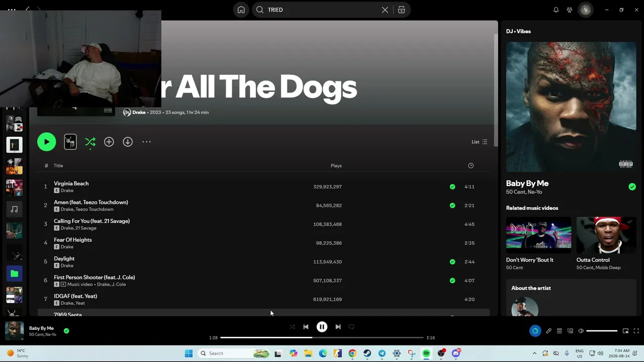Sort tracks by duration clock icon
This screenshot has height=362, width=644.
click(471, 165)
